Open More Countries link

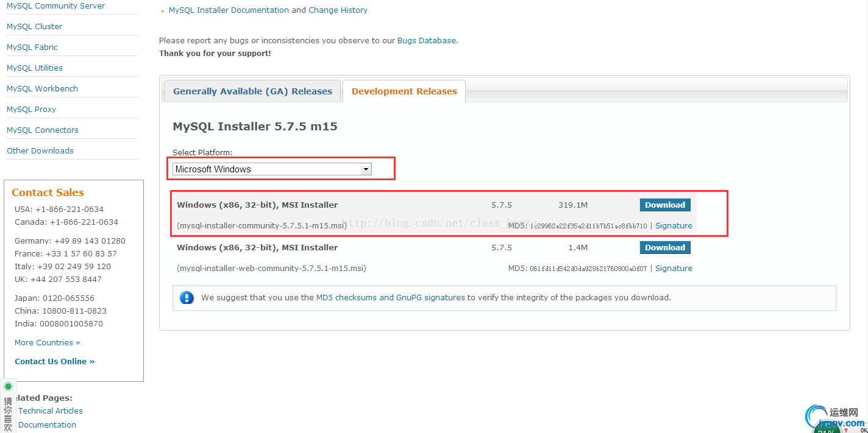47,343
